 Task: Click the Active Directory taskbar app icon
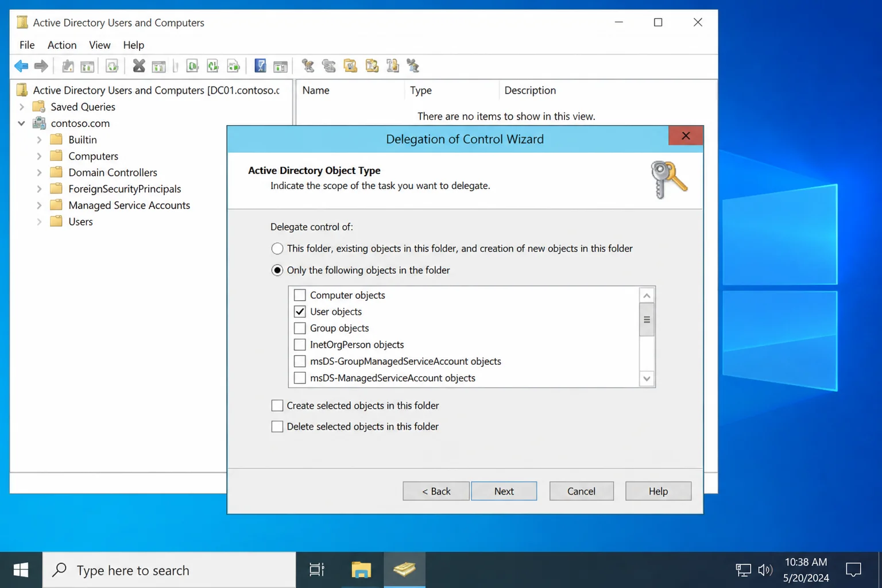[404, 570]
